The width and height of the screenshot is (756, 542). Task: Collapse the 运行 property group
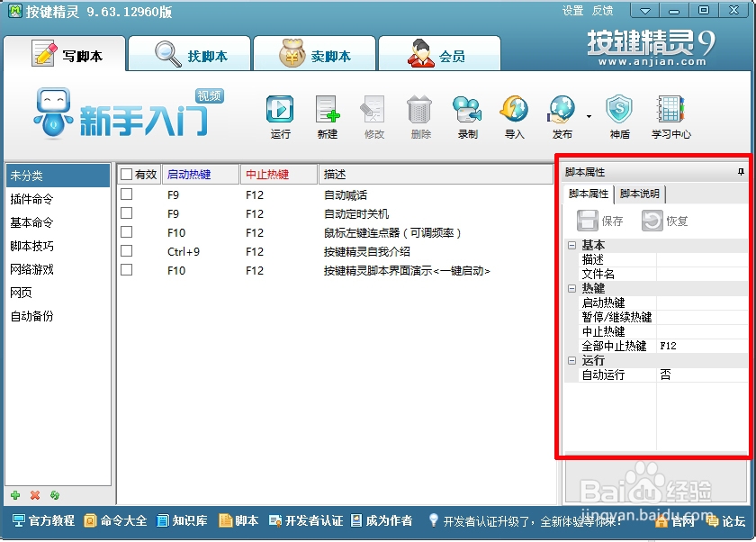(571, 360)
